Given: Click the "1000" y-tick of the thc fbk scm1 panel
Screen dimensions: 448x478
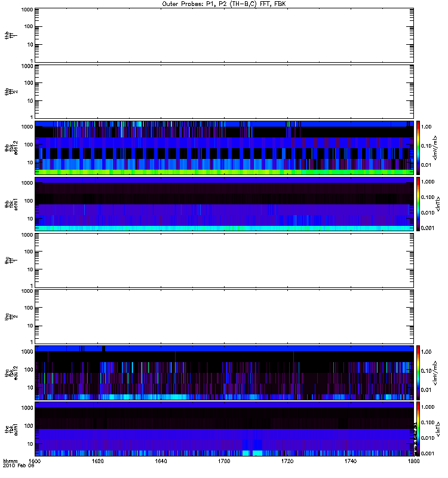Looking at the screenshot, I should 27,408.
